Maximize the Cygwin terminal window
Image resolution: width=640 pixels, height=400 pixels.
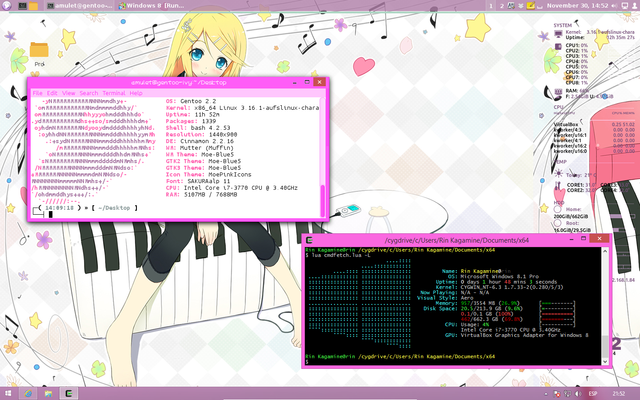click(583, 239)
